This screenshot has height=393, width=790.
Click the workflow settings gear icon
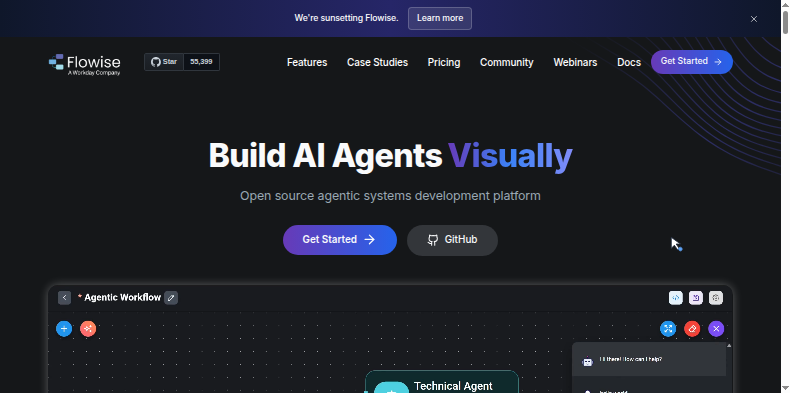[716, 298]
